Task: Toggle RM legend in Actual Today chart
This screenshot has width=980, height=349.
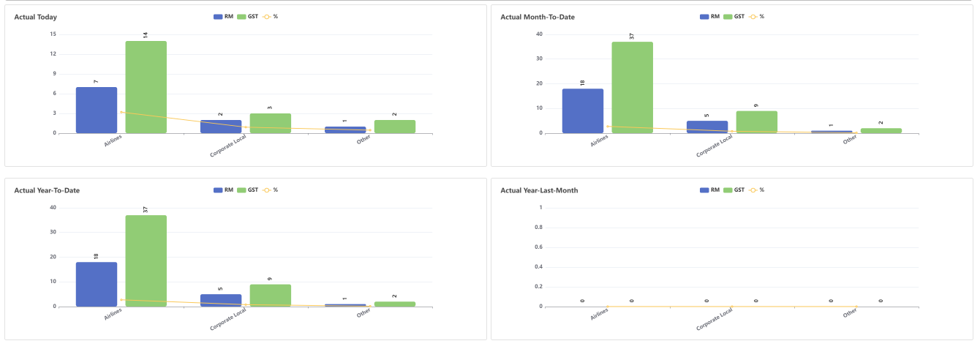Action: [x=219, y=16]
